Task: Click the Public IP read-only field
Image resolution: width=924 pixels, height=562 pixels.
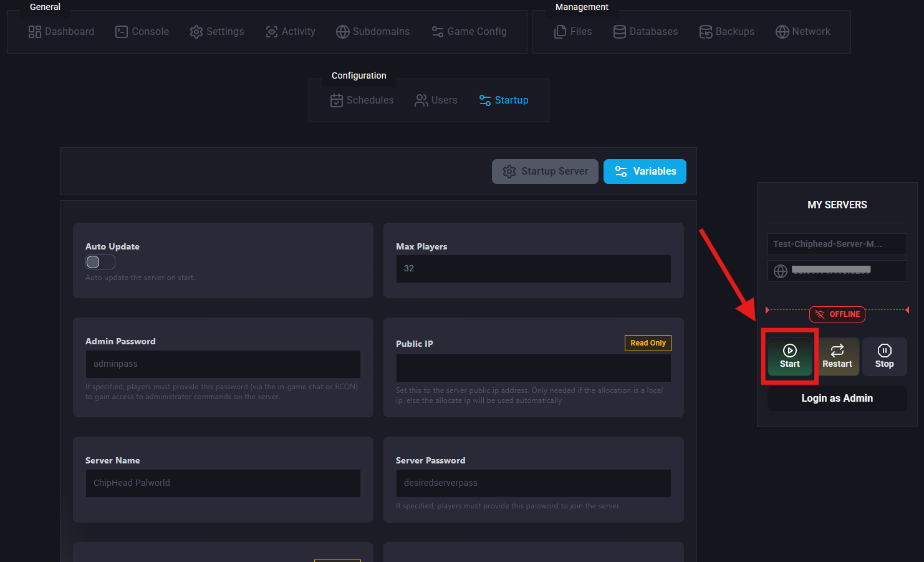Action: click(534, 368)
